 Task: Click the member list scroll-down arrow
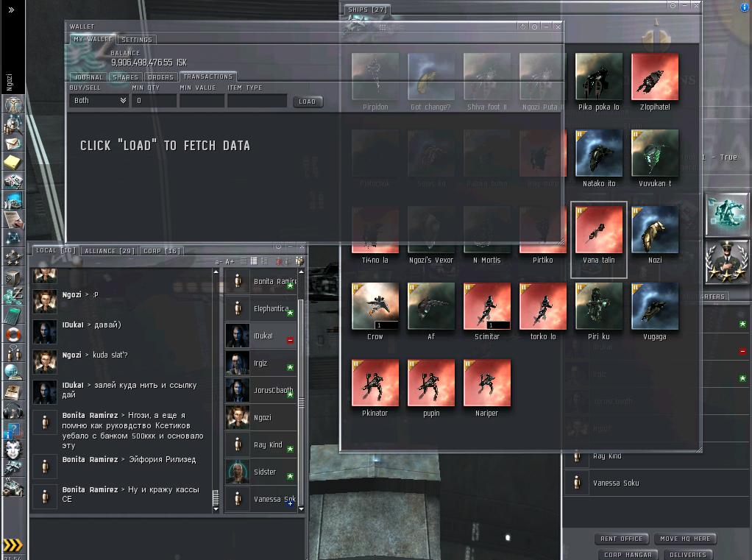point(301,509)
